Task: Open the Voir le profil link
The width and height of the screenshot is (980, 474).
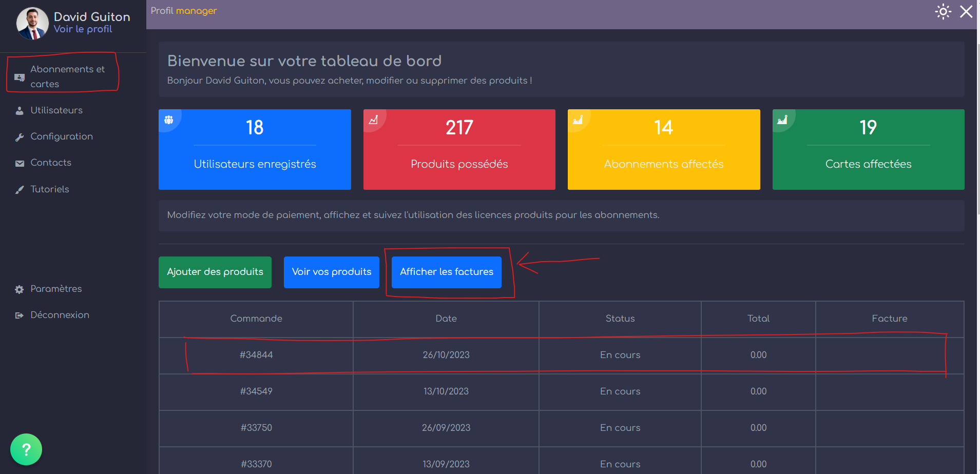Action: tap(83, 29)
